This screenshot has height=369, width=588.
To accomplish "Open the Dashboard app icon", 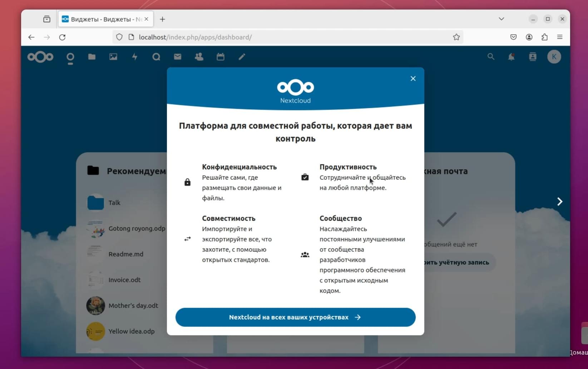I will tap(70, 58).
